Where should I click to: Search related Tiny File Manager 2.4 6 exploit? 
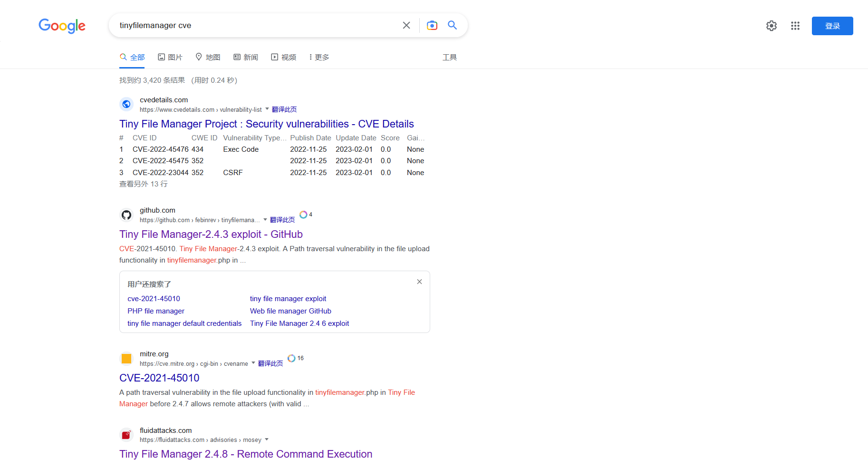pos(299,323)
